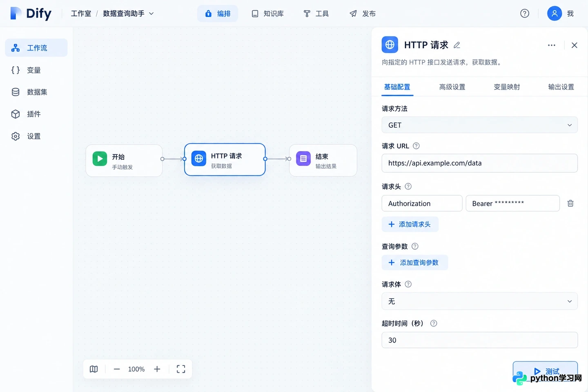Click the 添加查询参数 button
Viewport: 588px width, 392px height.
pos(415,263)
